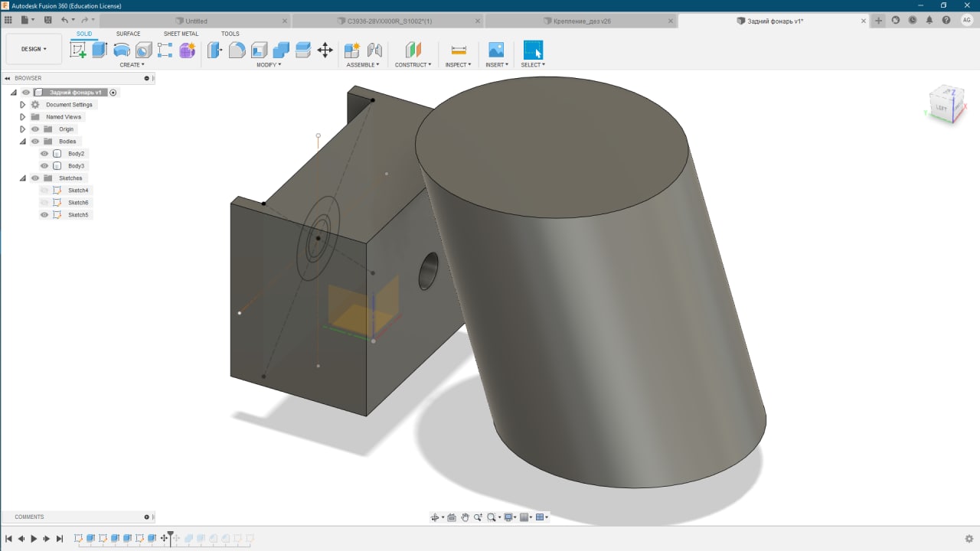Click the Measure ruler icon under Inspect
Image resolution: width=980 pixels, height=551 pixels.
tap(459, 51)
